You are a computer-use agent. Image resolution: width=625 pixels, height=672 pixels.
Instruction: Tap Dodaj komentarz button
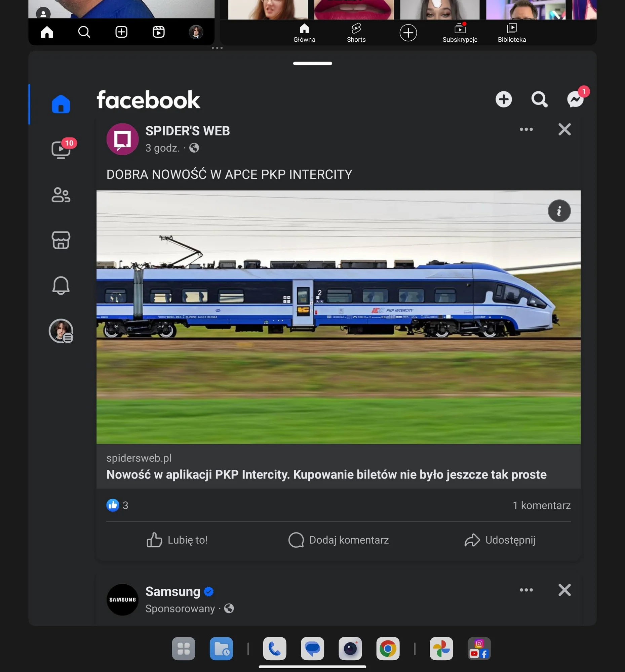click(x=338, y=540)
